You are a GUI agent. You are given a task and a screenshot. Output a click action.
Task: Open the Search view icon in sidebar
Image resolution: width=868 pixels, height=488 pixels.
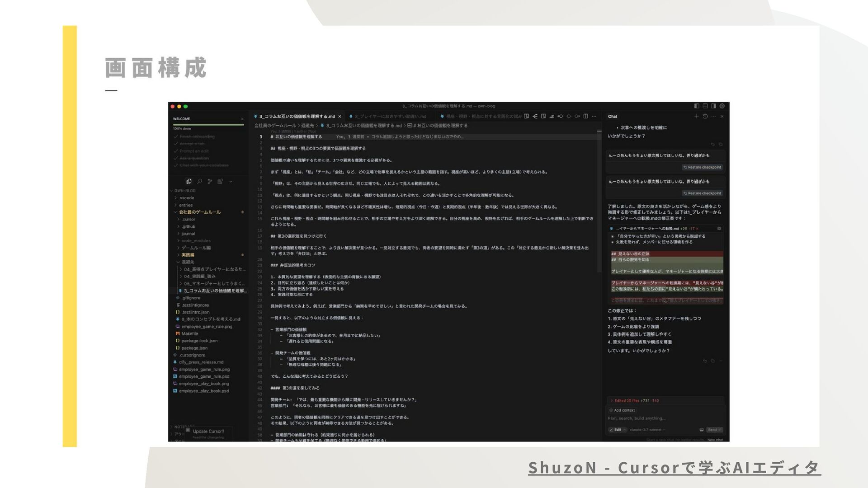pyautogui.click(x=199, y=182)
